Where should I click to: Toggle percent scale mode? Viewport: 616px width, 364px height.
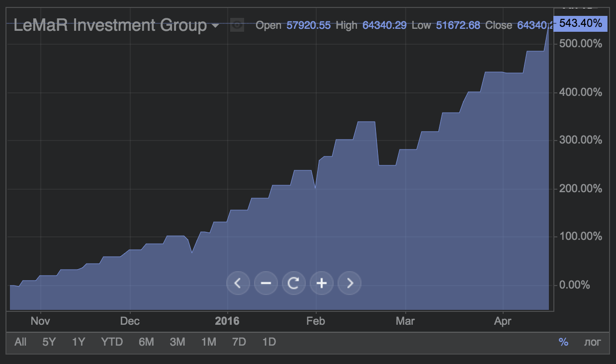(x=563, y=342)
